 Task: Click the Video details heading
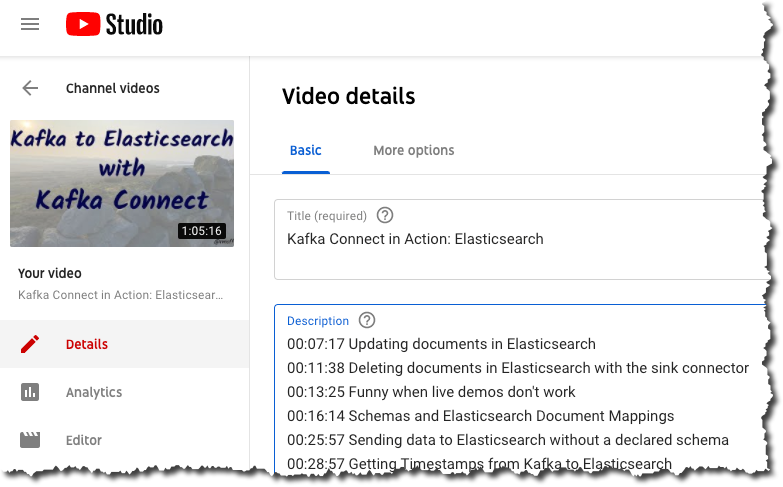(x=348, y=96)
